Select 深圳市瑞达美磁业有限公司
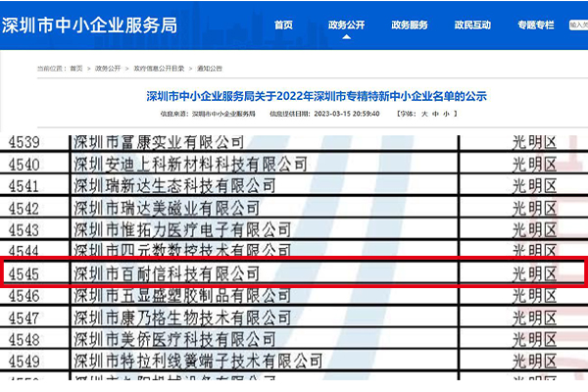Viewport: 588px width, 392px height. click(167, 208)
